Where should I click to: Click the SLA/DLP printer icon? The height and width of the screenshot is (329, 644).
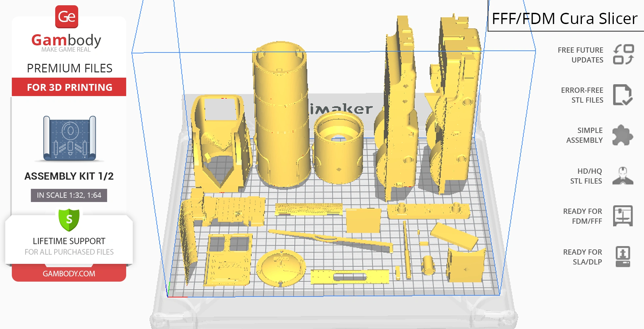(x=623, y=257)
